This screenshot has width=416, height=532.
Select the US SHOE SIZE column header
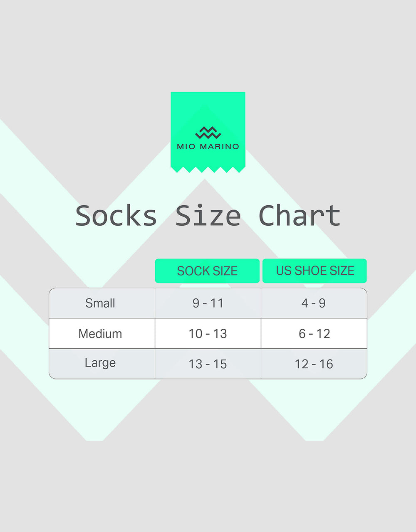tap(314, 271)
